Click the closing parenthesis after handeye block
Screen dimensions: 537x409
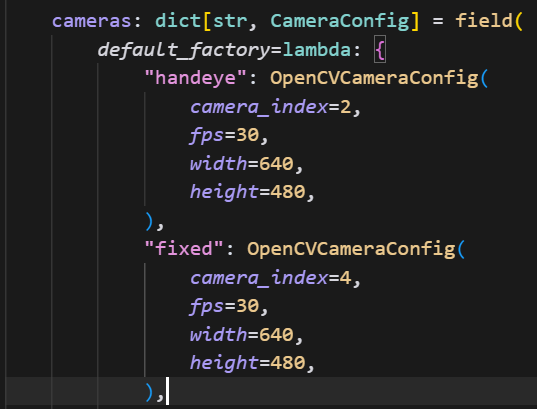(x=149, y=221)
